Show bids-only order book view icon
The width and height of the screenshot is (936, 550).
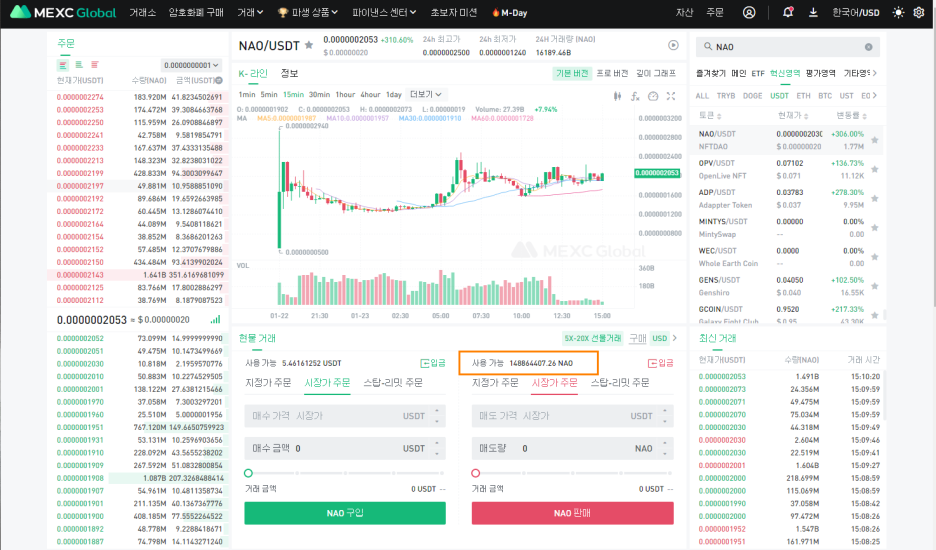[79, 64]
